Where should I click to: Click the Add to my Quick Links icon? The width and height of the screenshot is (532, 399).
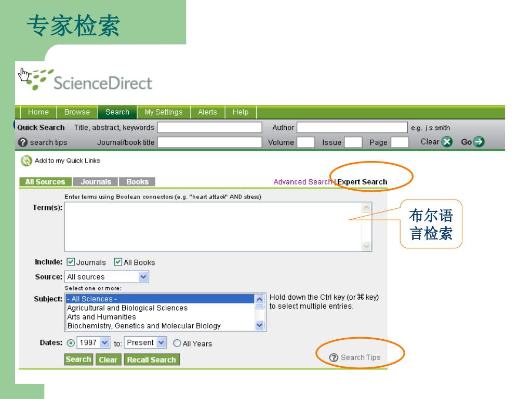(26, 161)
